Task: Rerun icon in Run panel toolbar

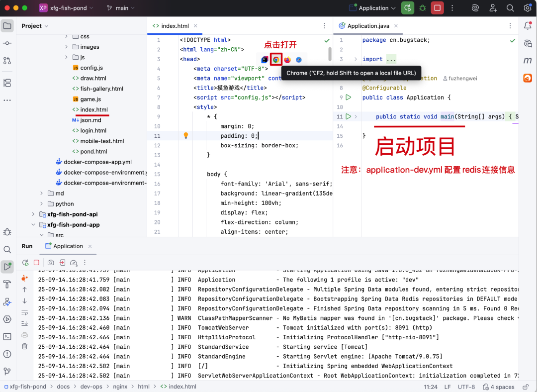Action: [25, 263]
